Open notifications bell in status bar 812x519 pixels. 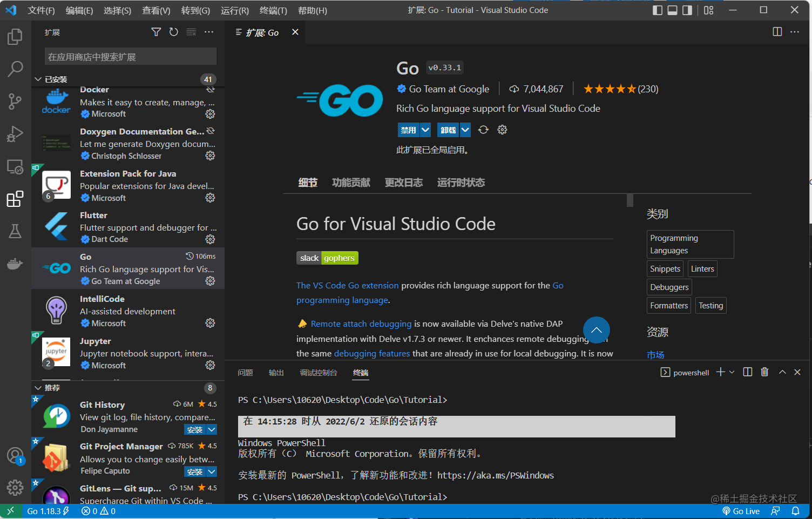[796, 511]
